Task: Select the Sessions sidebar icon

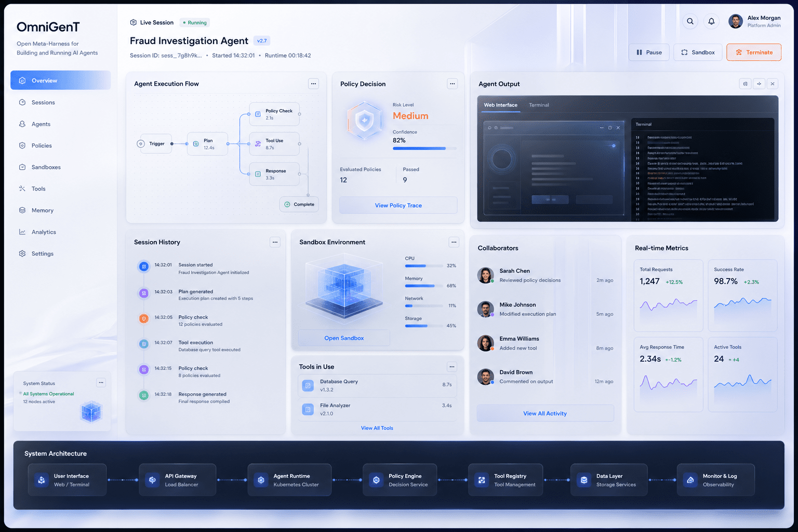Action: 22,102
